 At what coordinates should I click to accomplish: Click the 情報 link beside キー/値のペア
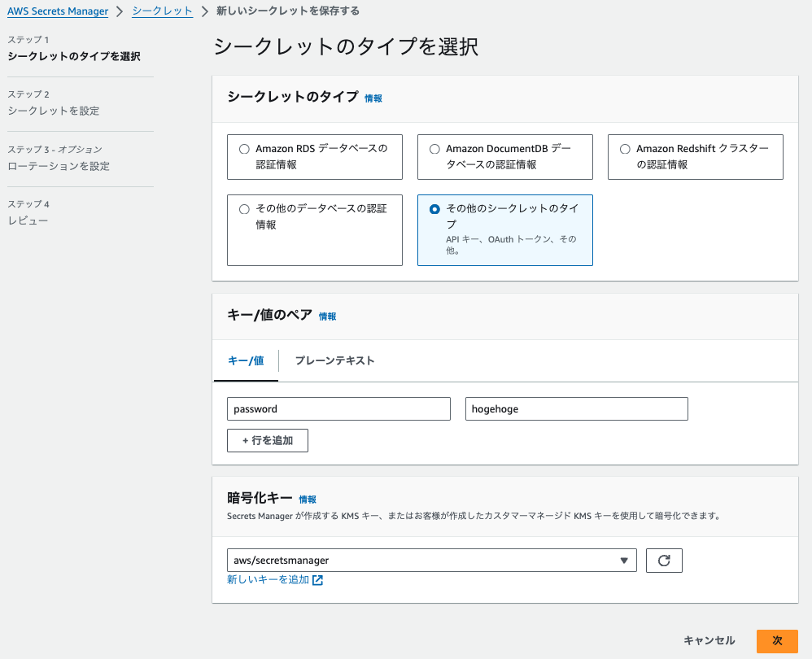[327, 316]
